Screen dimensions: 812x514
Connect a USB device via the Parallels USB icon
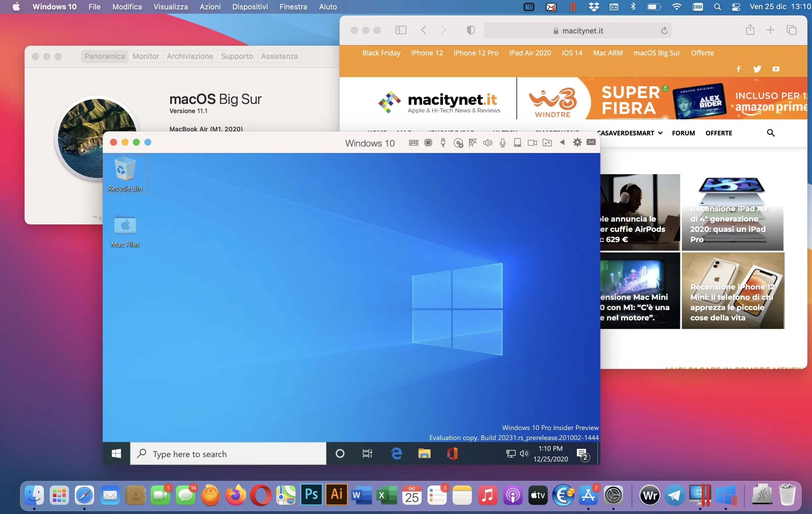point(443,143)
